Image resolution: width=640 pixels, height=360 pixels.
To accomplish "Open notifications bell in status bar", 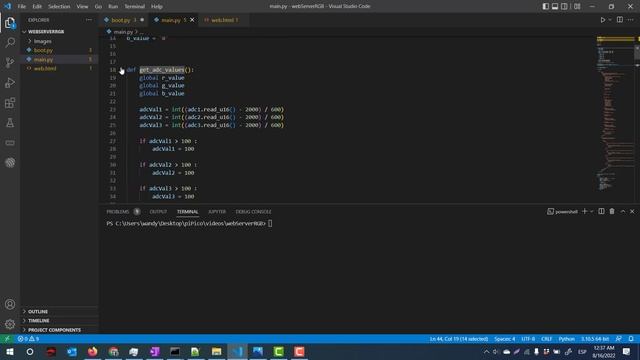I will 631,339.
